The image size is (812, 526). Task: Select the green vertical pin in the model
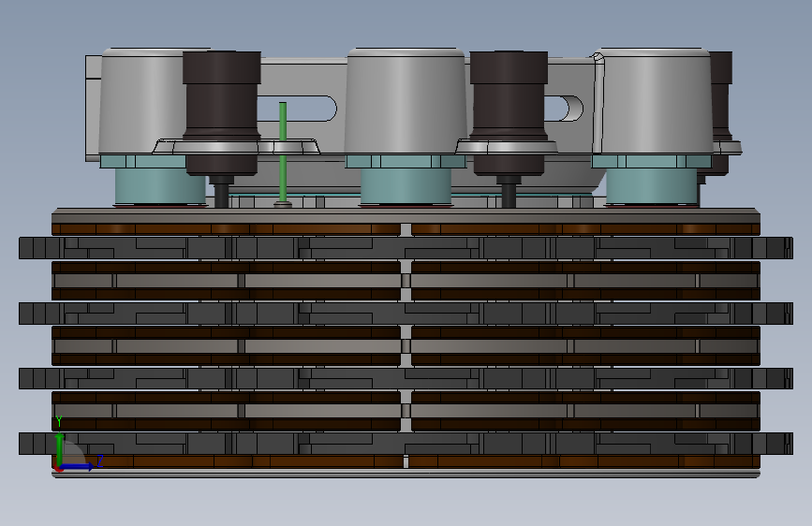283,153
